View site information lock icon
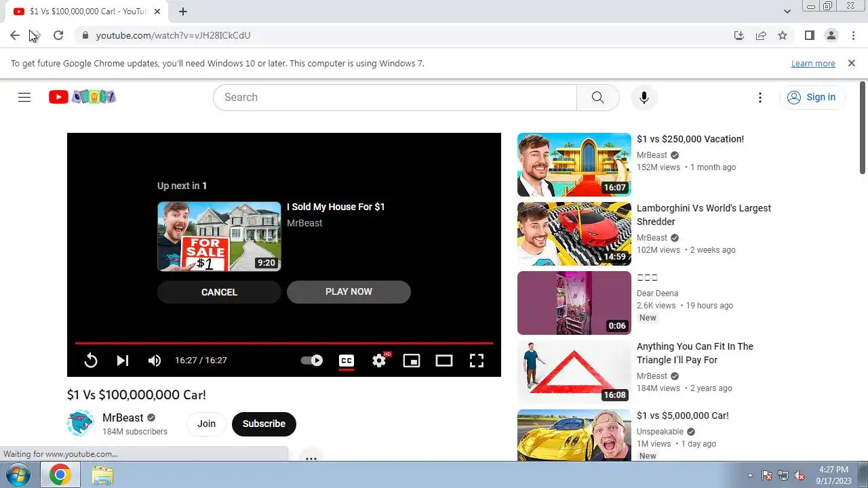868x488 pixels. tap(85, 35)
